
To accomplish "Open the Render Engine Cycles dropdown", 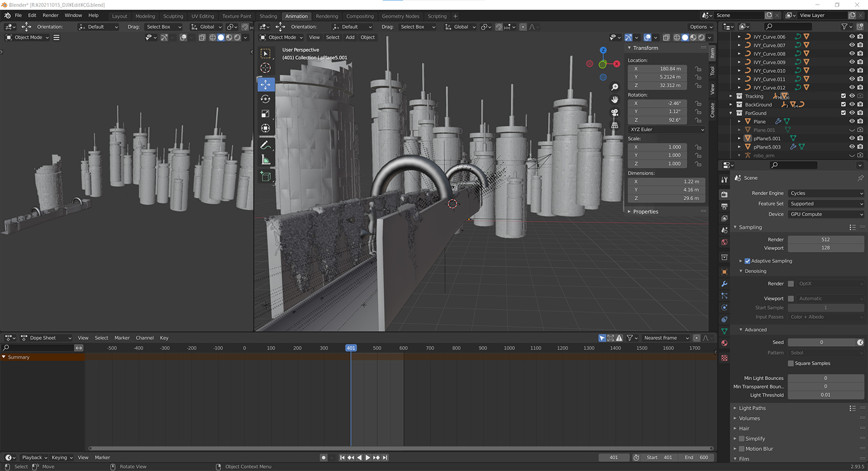I will click(x=826, y=193).
